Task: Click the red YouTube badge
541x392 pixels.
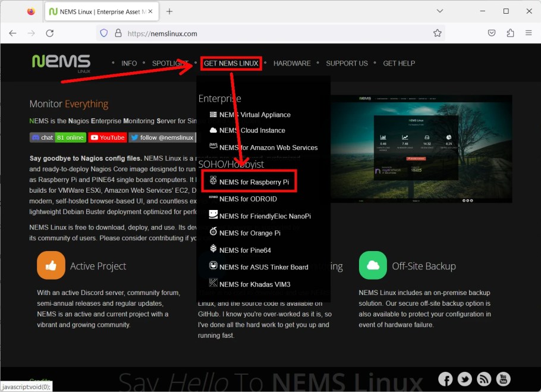Action: 107,137
